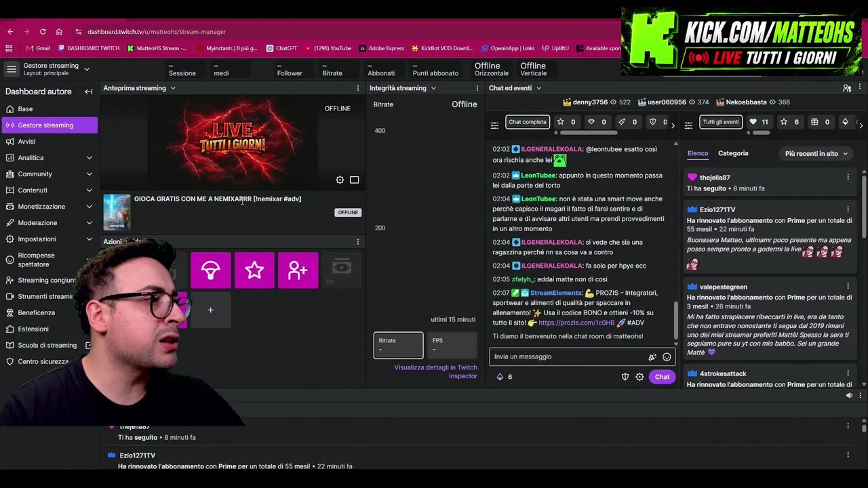
Task: Open options for Ezio1271TV subscription event
Action: click(x=848, y=209)
